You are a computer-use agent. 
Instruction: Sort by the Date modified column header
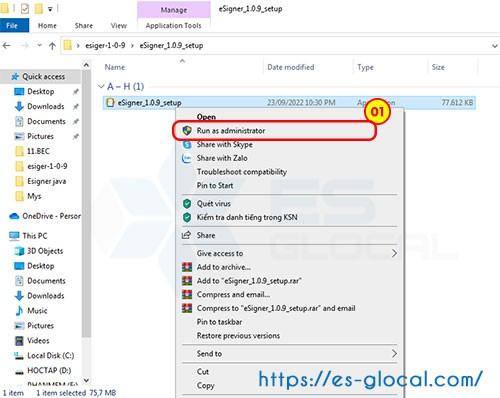tap(291, 67)
